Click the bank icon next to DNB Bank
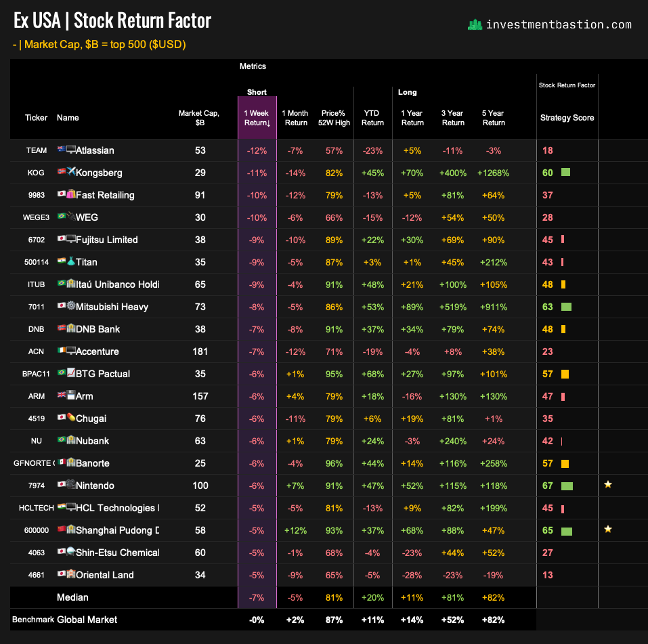Image resolution: width=648 pixels, height=644 pixels. (x=71, y=328)
